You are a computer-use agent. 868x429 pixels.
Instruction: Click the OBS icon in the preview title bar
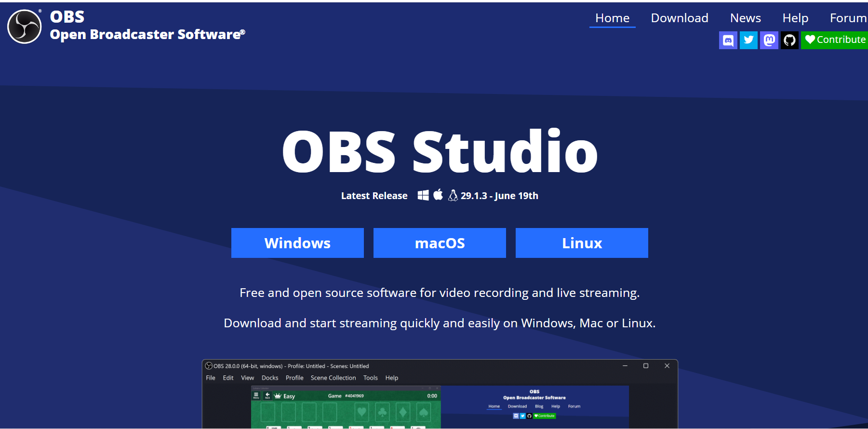click(x=209, y=366)
